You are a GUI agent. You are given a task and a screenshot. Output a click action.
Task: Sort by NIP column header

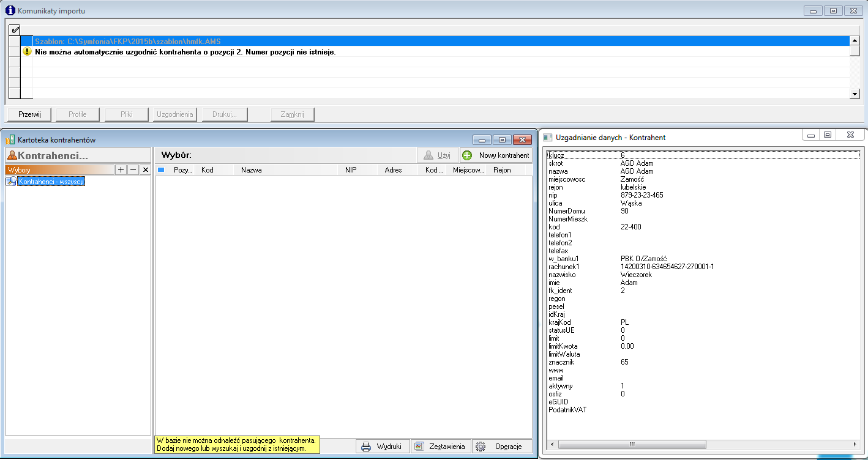(x=357, y=170)
